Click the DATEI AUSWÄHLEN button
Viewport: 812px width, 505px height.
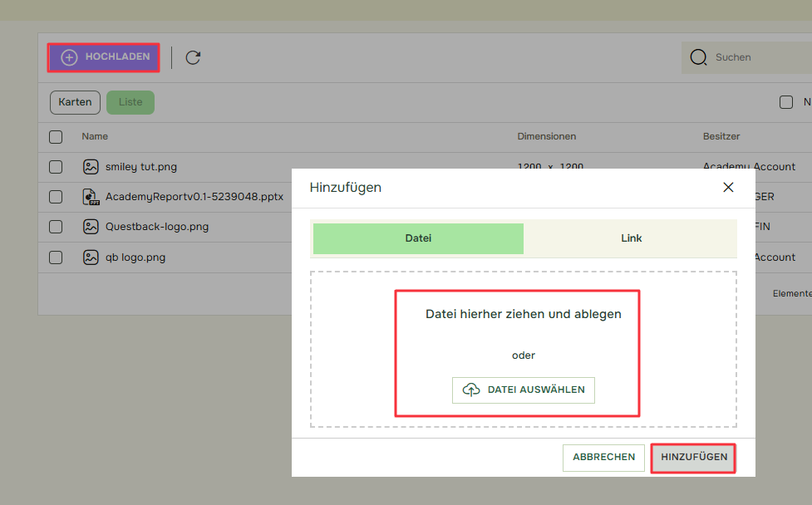(x=524, y=390)
